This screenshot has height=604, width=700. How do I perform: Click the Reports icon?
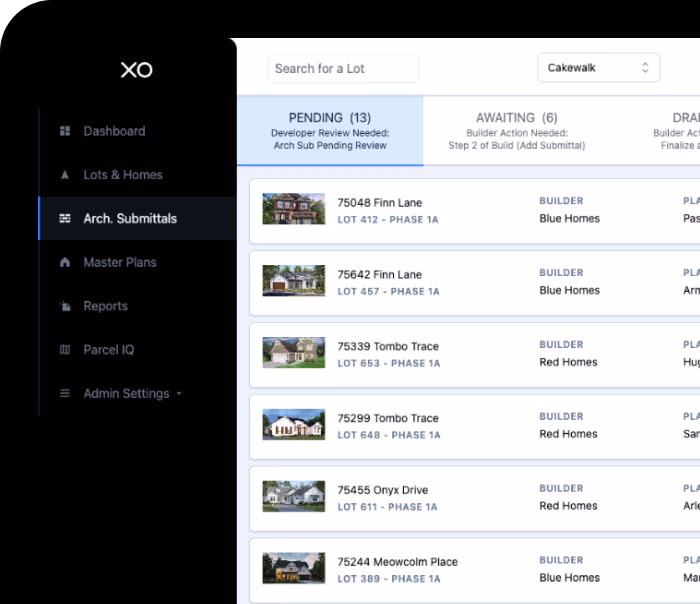point(65,306)
